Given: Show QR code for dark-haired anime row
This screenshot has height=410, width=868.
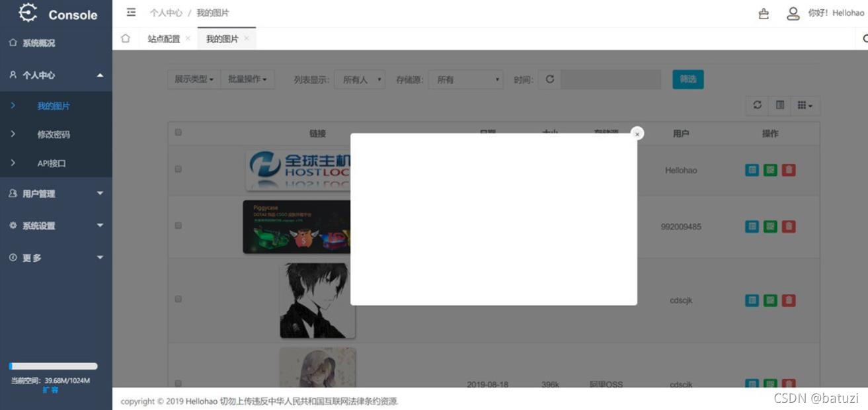Looking at the screenshot, I should click(x=770, y=300).
